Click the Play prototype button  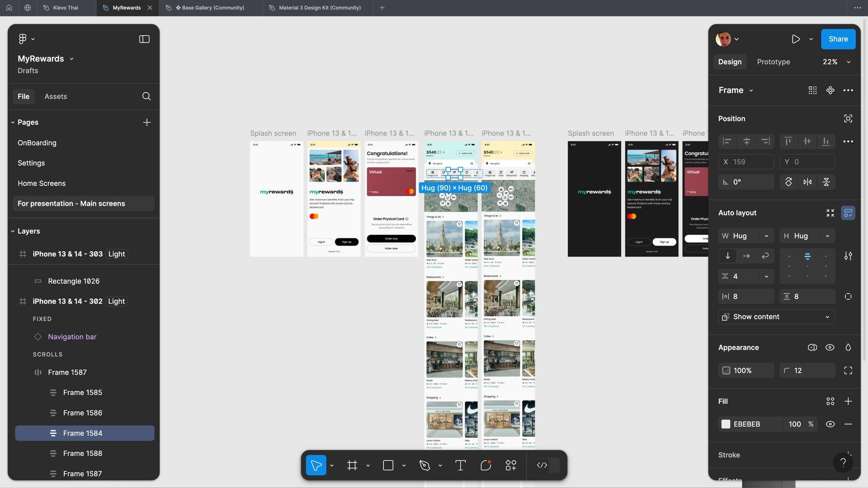point(796,39)
